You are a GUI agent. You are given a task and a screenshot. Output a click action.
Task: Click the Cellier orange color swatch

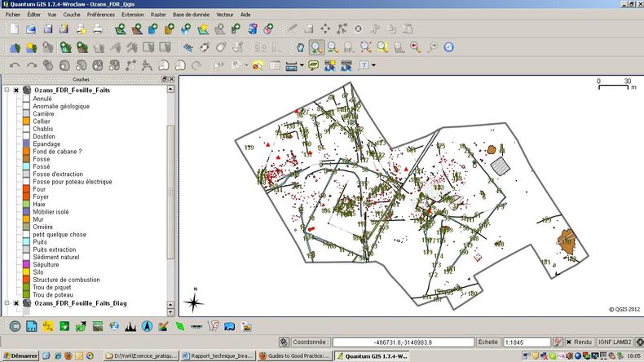26,121
